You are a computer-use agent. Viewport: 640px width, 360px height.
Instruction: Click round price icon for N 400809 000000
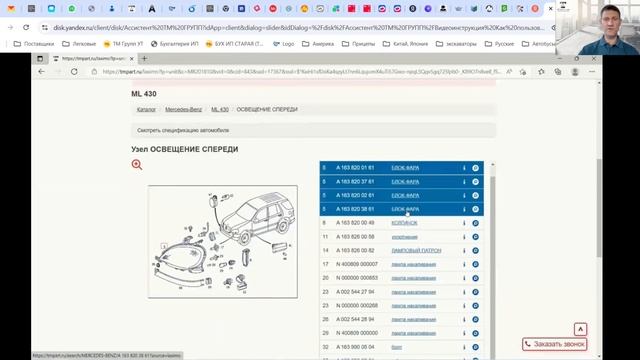pos(476,333)
